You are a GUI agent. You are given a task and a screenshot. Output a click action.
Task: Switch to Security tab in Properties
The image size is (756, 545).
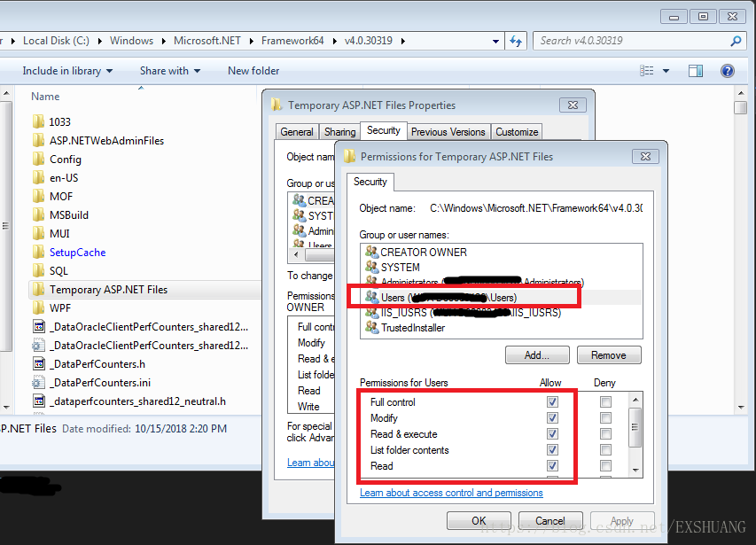(x=383, y=130)
